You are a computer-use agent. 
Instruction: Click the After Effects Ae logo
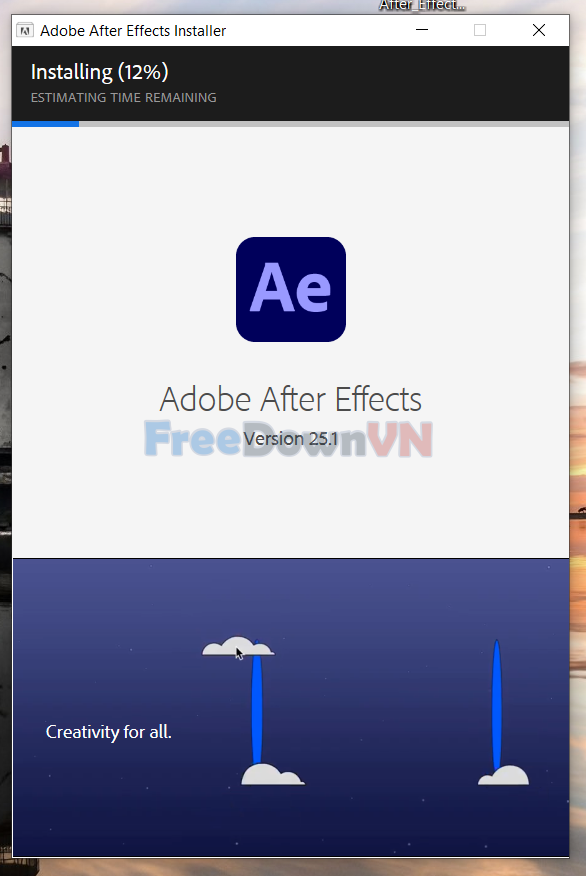tap(290, 289)
